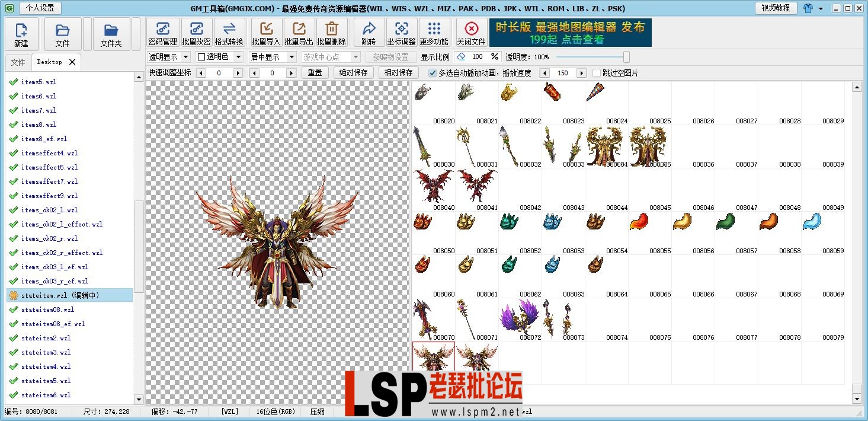Open 密码管理 password management

tap(163, 33)
